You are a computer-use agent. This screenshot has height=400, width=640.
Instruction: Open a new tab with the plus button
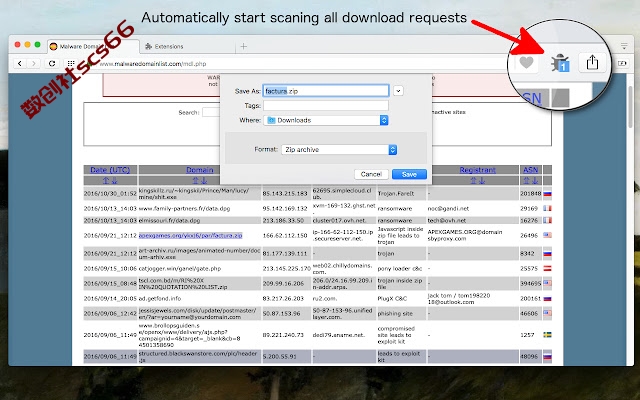point(244,47)
